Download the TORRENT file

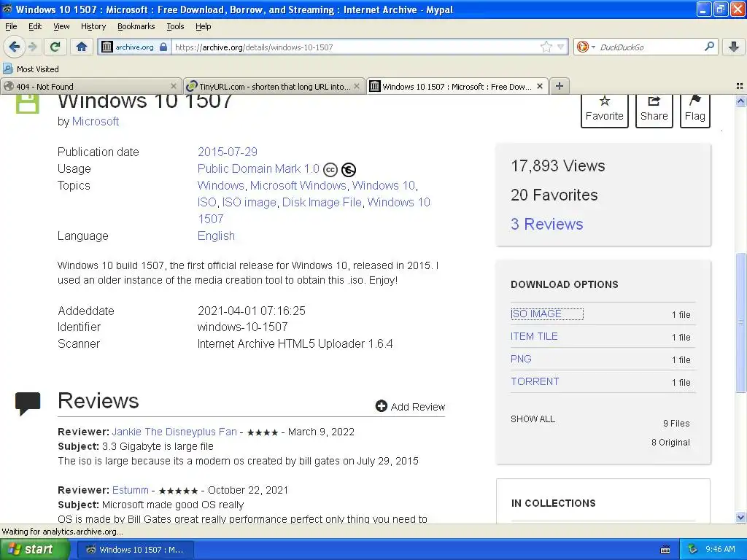tap(535, 381)
